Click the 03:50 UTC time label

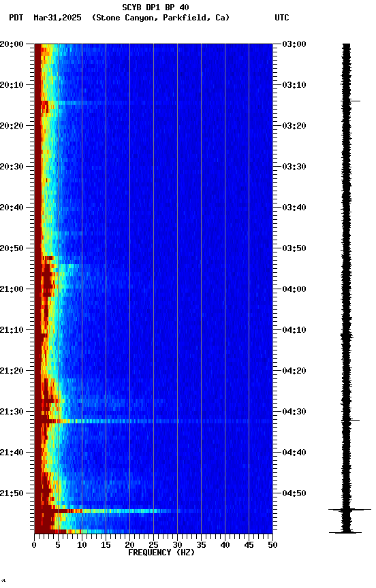pos(294,248)
